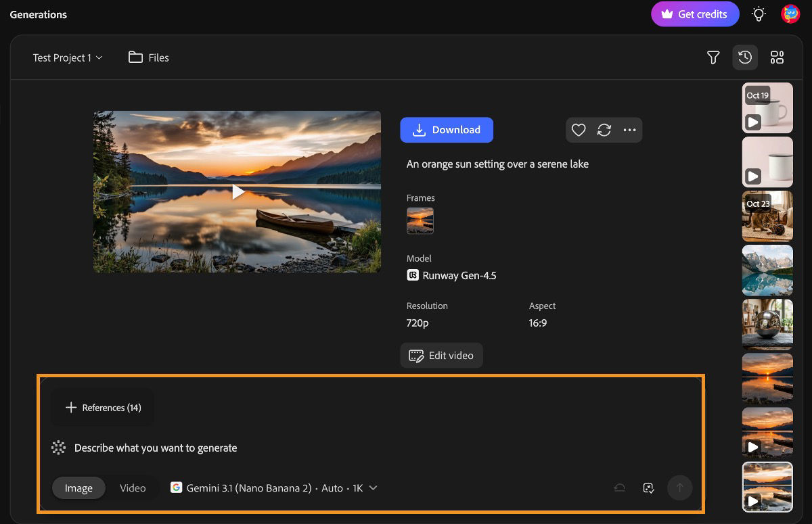The width and height of the screenshot is (812, 524).
Task: Add References (14) button
Action: click(104, 408)
